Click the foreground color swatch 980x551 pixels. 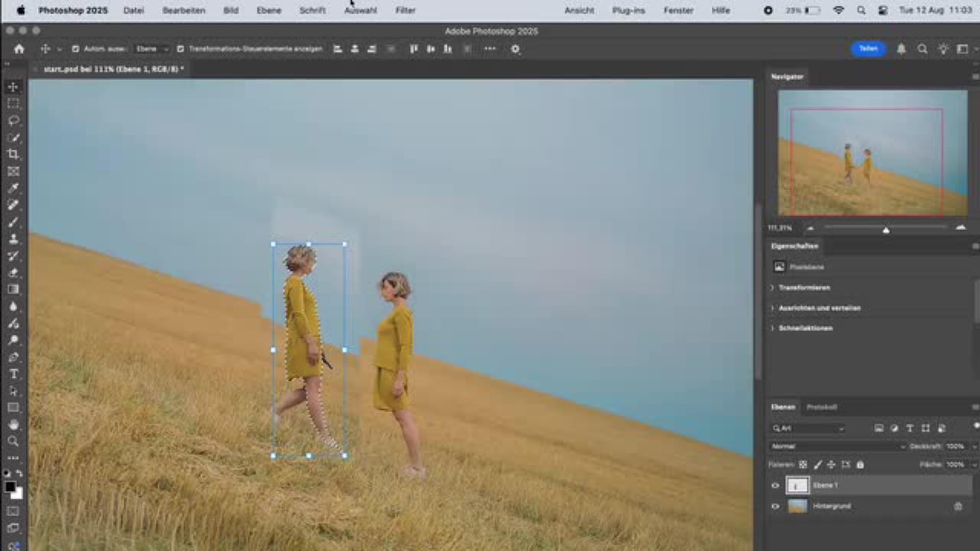(10, 487)
